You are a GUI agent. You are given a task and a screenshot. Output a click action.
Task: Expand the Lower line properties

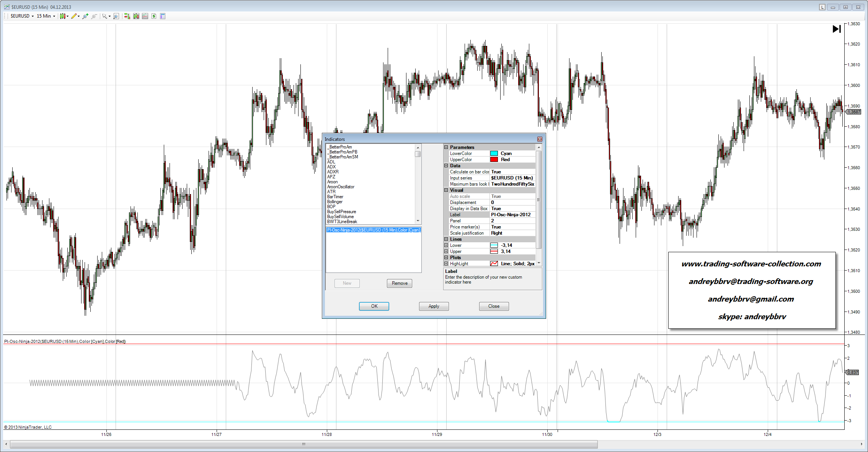(446, 245)
